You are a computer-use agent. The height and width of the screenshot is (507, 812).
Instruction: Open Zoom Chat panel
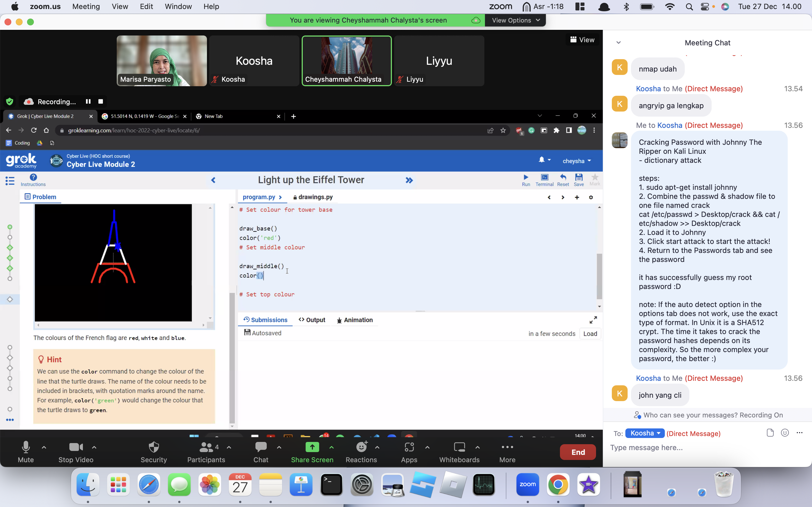click(260, 452)
